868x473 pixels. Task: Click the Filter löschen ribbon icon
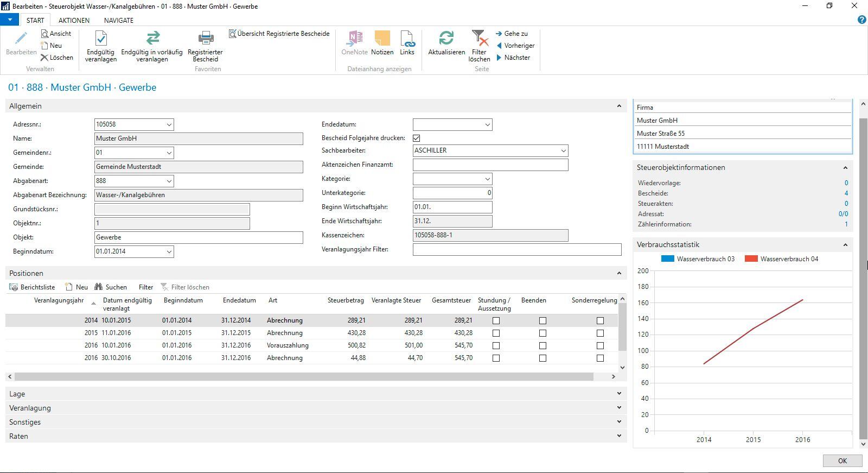point(479,39)
